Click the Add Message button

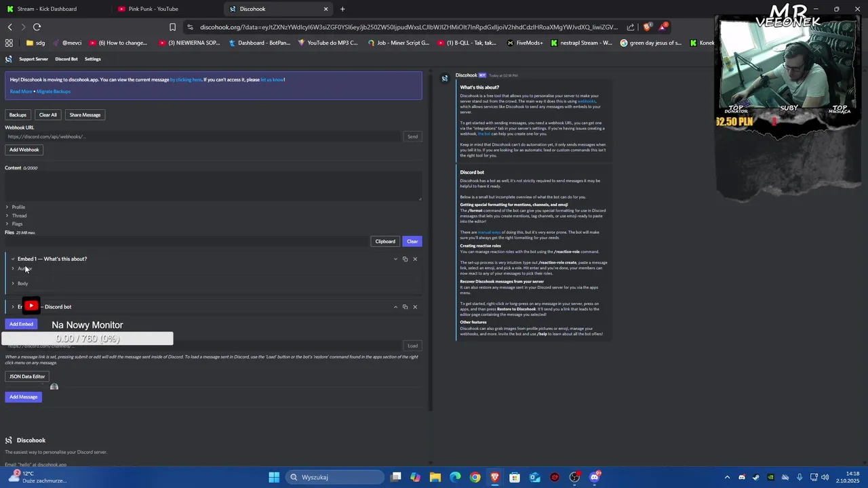(23, 397)
